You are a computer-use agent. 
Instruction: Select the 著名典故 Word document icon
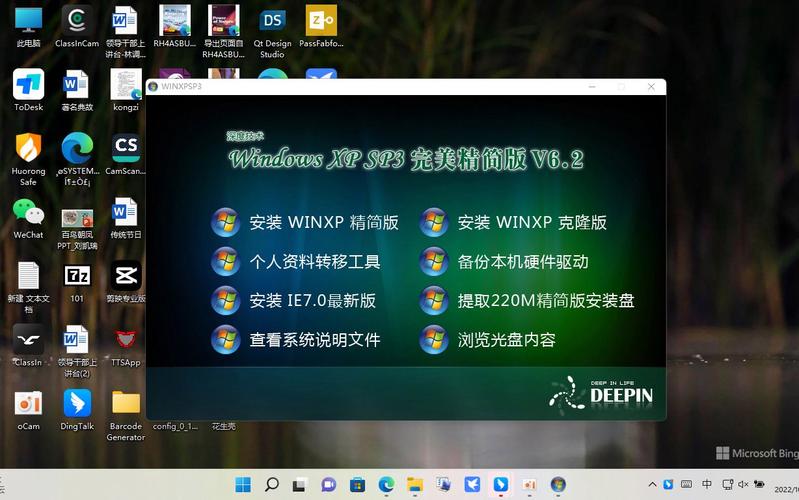coord(77,90)
